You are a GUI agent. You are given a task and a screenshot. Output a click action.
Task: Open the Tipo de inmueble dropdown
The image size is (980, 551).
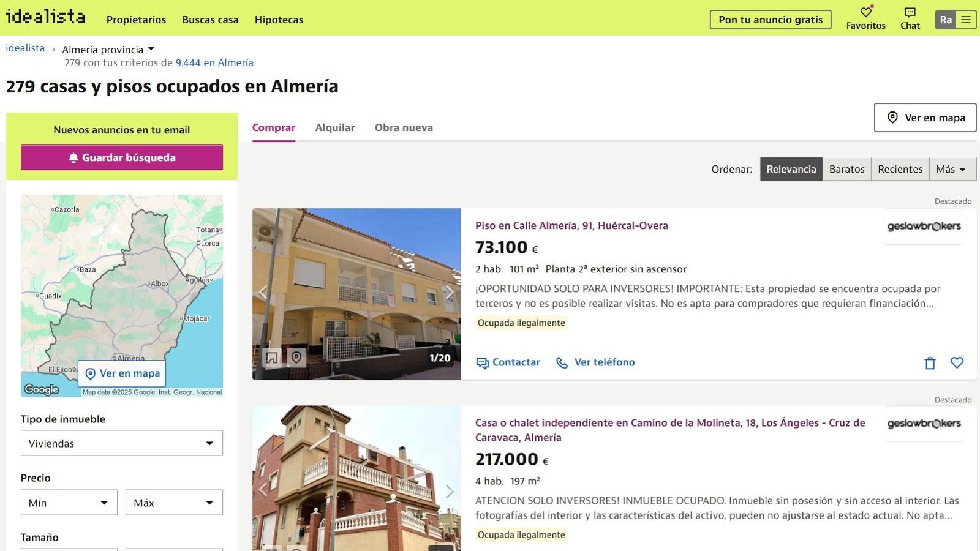(121, 443)
